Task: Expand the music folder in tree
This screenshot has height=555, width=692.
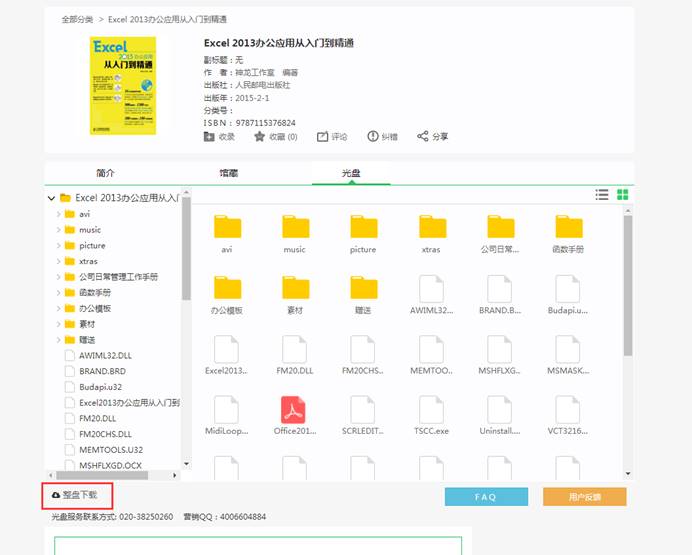Action: [x=59, y=230]
